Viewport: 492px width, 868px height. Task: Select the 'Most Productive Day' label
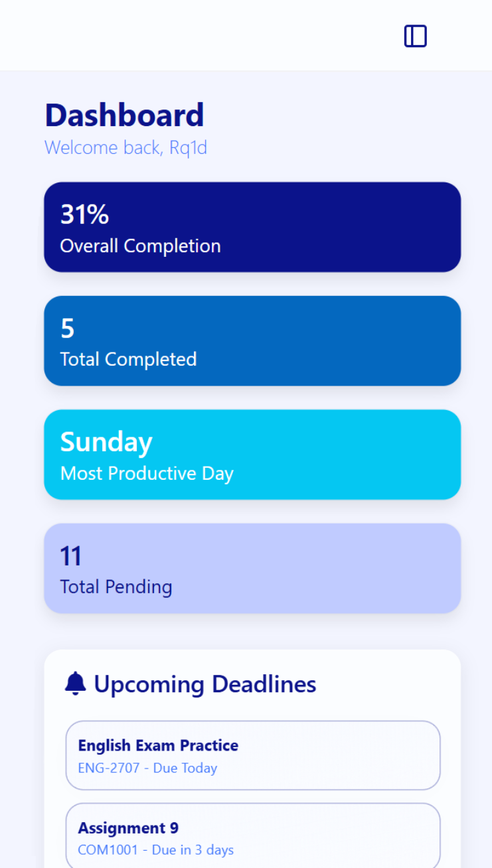(147, 474)
